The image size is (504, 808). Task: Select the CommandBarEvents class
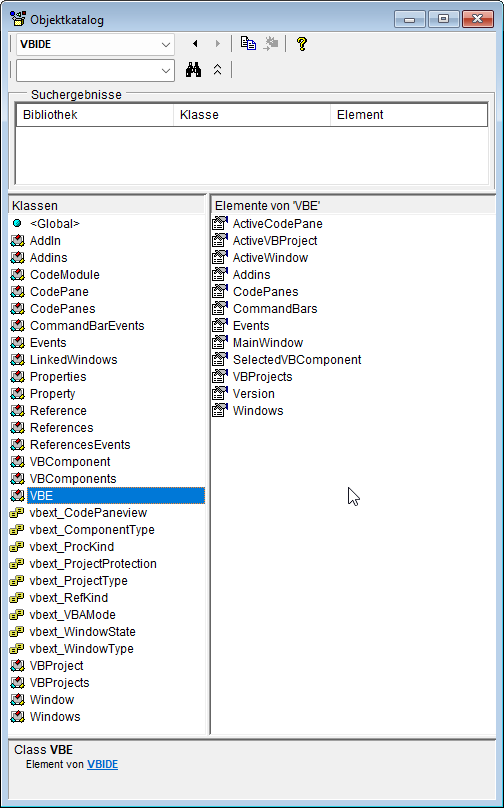coord(87,326)
